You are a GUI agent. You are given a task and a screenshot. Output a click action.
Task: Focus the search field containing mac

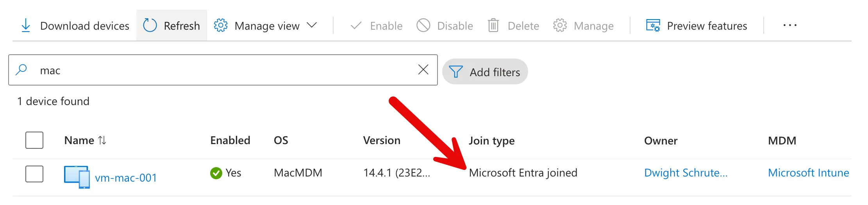point(223,70)
